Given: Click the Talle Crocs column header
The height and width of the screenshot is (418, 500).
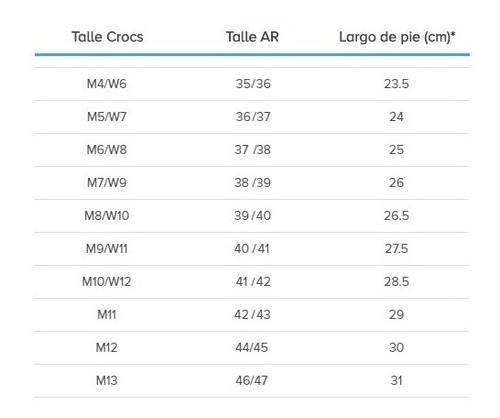Looking at the screenshot, I should 107,37.
